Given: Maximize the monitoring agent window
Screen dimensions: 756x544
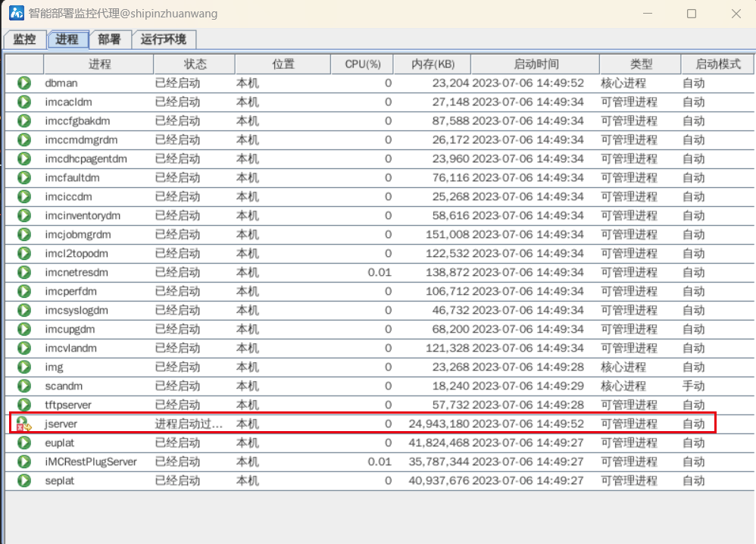Looking at the screenshot, I should click(692, 14).
